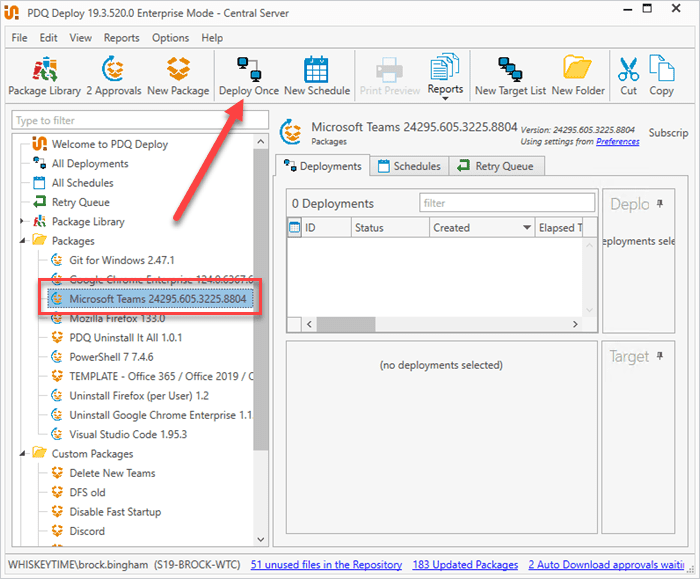Open the File menu
Screen dimensions: 700x579
[19, 38]
